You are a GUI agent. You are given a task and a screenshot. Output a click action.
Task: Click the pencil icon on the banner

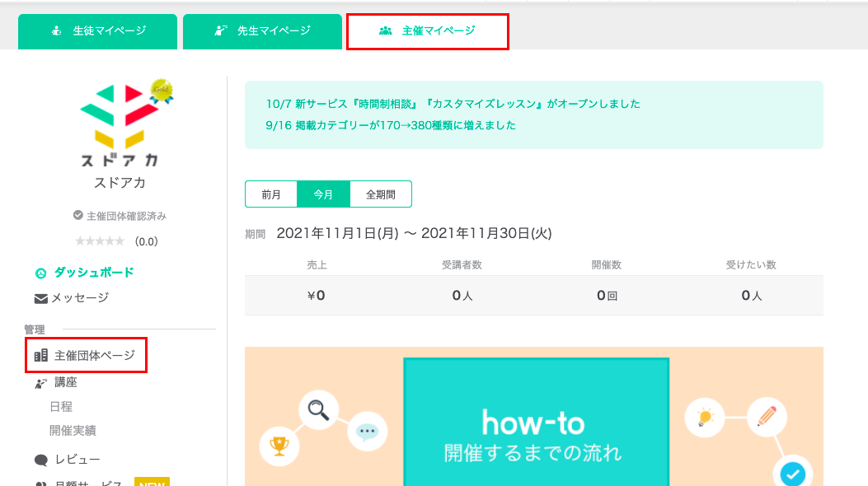pyautogui.click(x=767, y=417)
